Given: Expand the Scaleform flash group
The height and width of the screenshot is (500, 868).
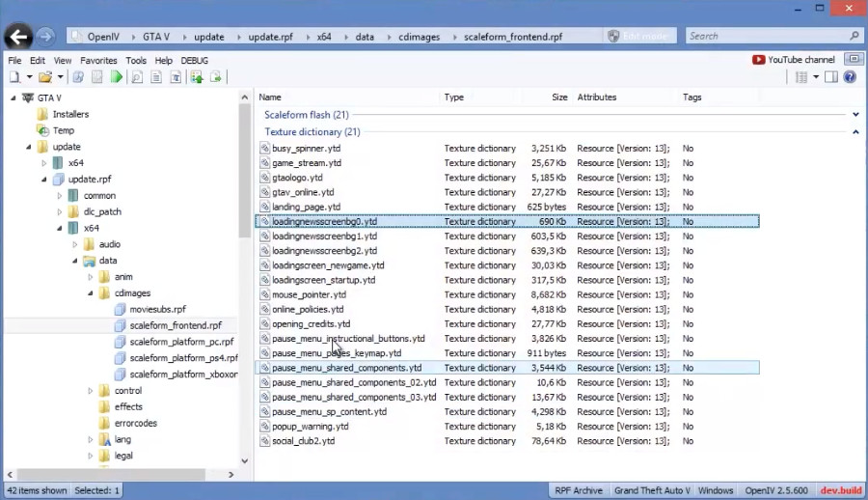Looking at the screenshot, I should (855, 115).
